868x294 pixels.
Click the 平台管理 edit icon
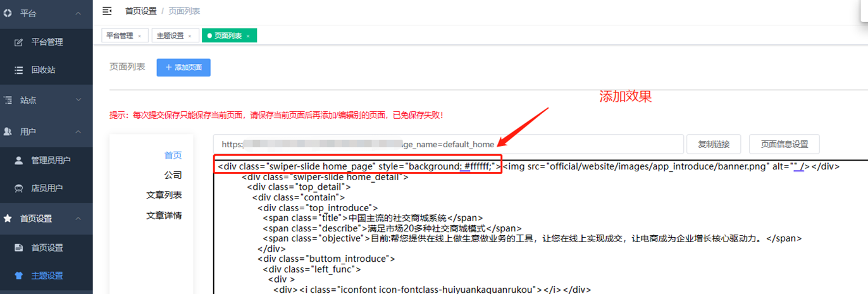[x=19, y=42]
